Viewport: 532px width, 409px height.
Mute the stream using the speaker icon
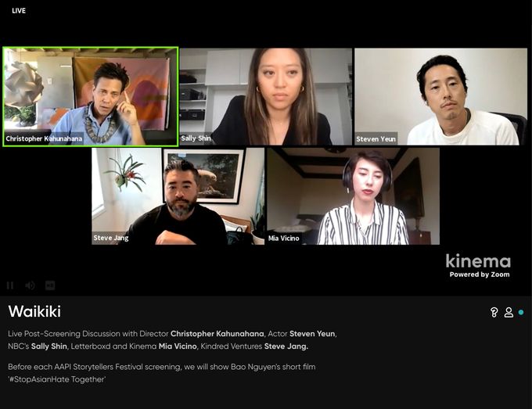[x=30, y=285]
